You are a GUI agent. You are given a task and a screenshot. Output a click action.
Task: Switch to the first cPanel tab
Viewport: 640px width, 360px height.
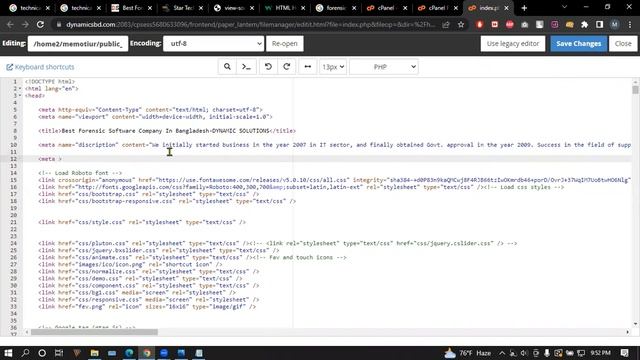click(387, 8)
